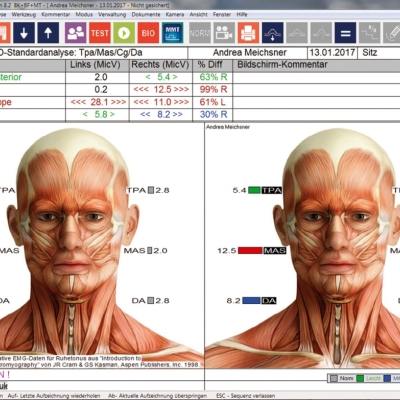The image size is (400, 400).
Task: Select the blue curve with down-arrow icon
Action: (x=273, y=33)
